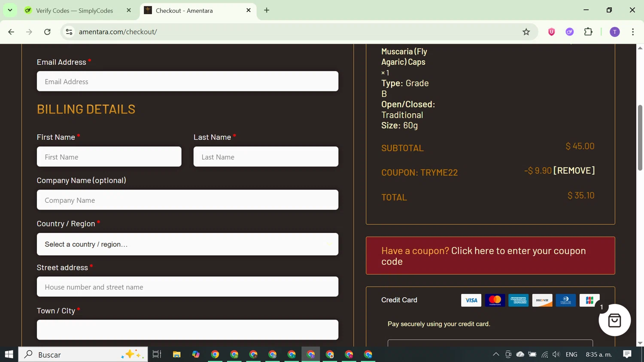This screenshot has height=362, width=644.
Task: Focus the Last Name field
Action: click(266, 157)
